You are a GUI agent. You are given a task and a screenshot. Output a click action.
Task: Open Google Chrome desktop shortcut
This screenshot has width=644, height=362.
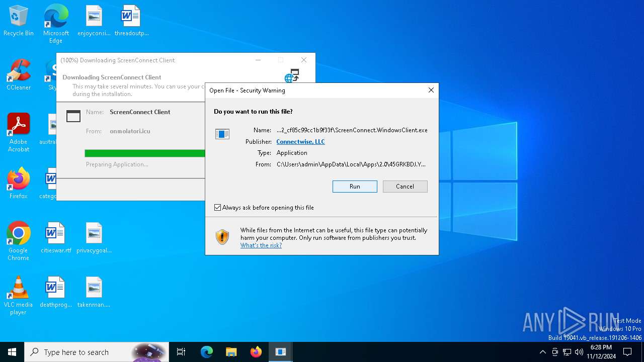19,241
